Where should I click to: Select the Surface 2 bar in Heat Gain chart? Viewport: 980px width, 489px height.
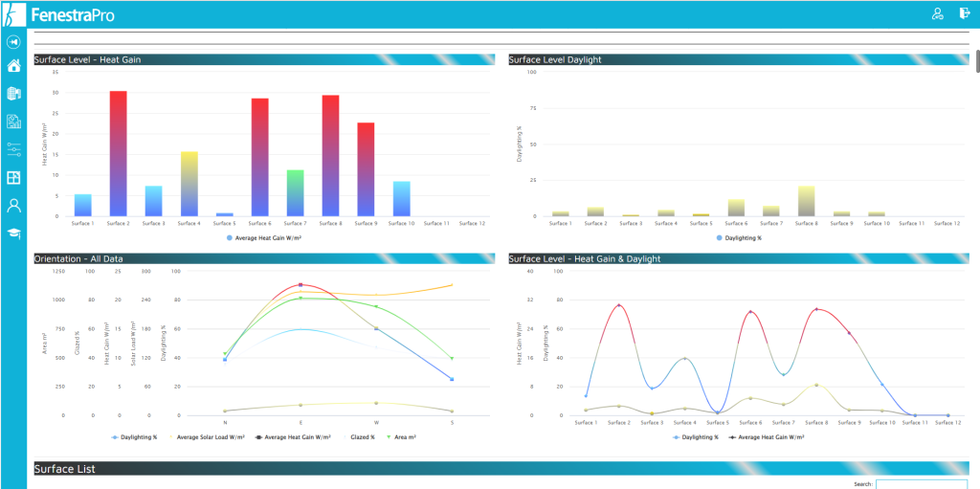click(x=118, y=154)
